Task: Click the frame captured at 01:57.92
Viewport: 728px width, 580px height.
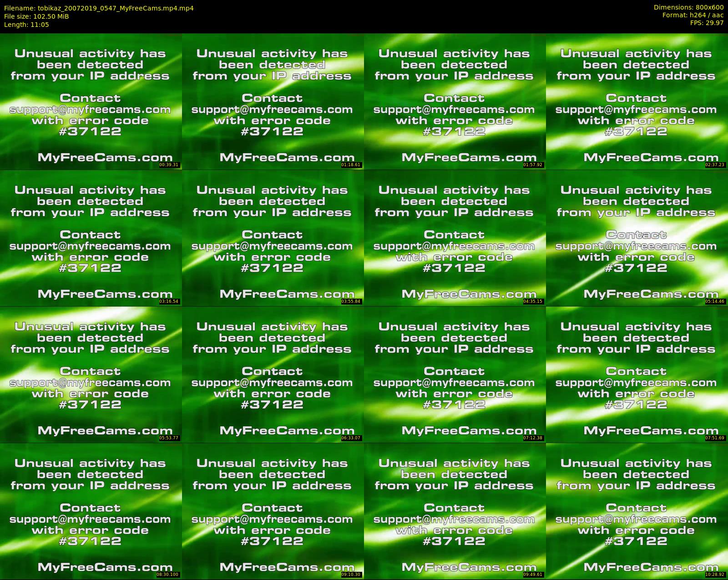Action: 455,101
